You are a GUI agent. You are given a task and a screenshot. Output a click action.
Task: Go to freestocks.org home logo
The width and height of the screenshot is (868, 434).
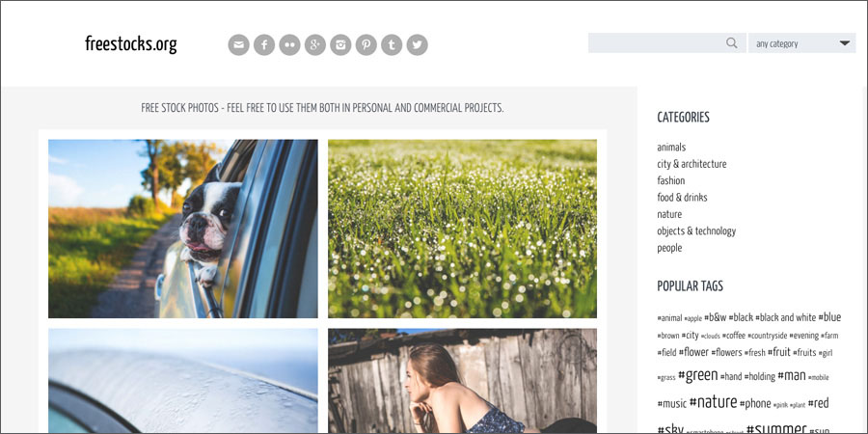pyautogui.click(x=131, y=43)
